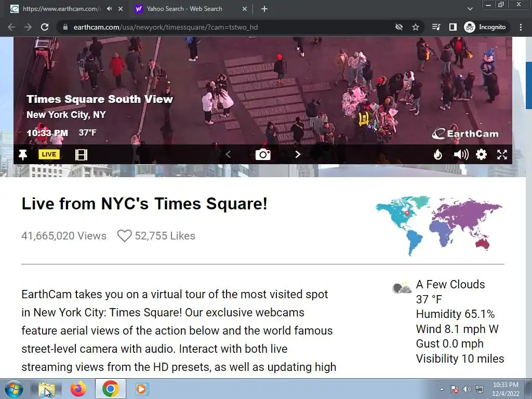Open Action Center flag icon
This screenshot has width=532, height=399.
click(x=455, y=389)
